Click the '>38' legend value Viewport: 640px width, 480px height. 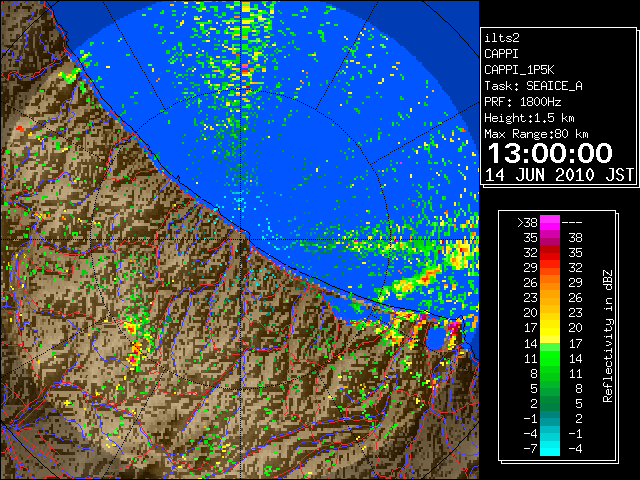coord(527,222)
